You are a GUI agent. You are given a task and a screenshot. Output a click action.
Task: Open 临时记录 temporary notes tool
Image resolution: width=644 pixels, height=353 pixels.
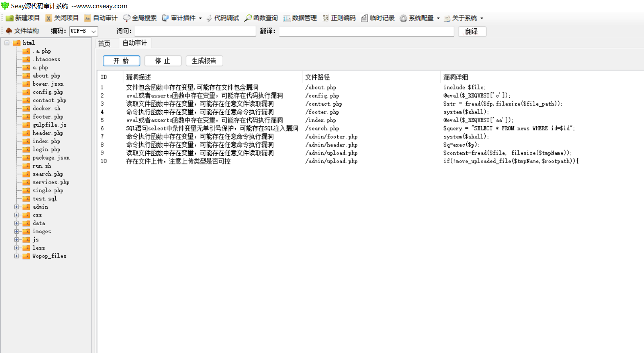[x=378, y=18]
